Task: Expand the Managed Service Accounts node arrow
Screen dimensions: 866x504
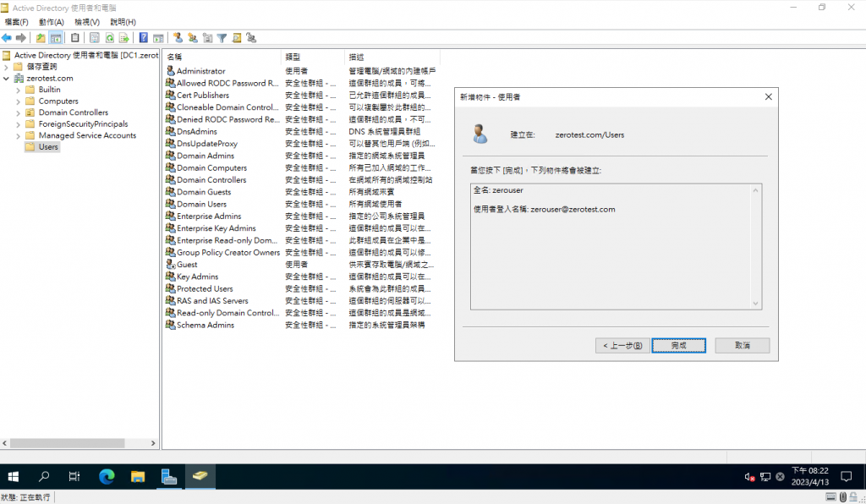Action: pyautogui.click(x=19, y=136)
